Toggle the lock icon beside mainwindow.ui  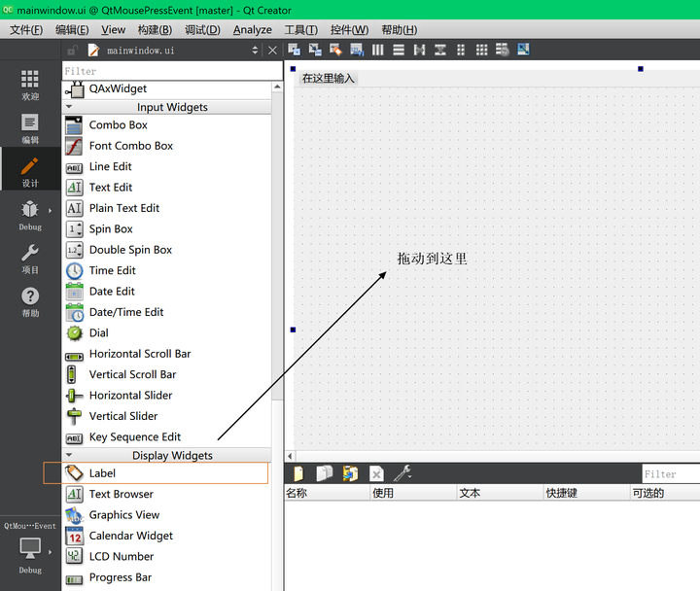(x=72, y=51)
